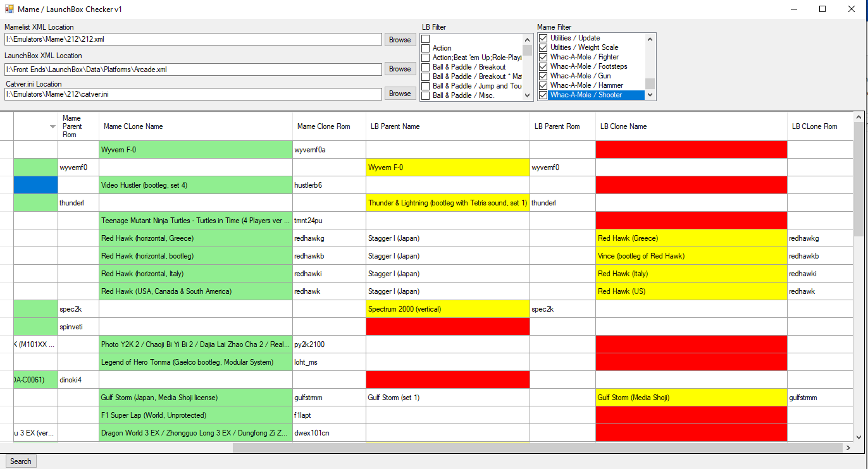Click the grid's vertical scrollbar thumb

859,178
